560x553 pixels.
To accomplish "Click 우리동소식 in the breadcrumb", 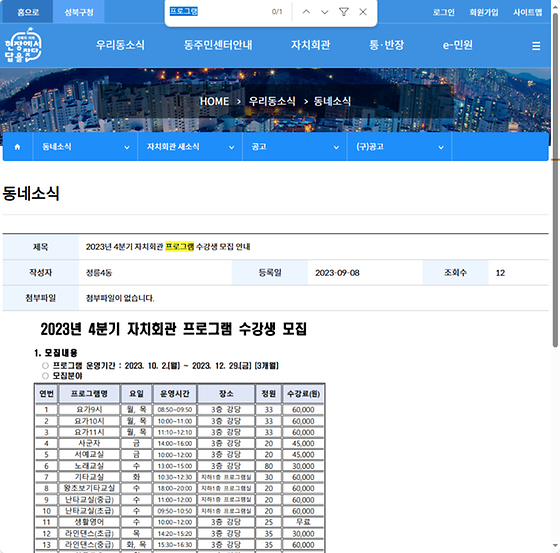I will [x=272, y=101].
